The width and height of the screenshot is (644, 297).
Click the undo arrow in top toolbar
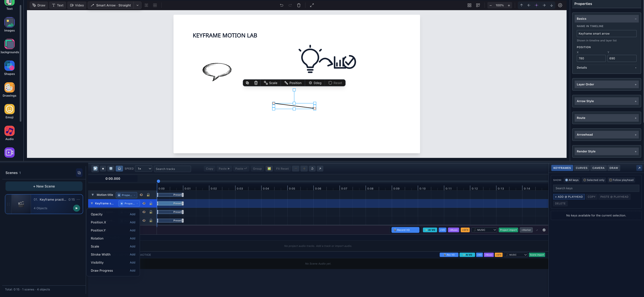pos(281,5)
